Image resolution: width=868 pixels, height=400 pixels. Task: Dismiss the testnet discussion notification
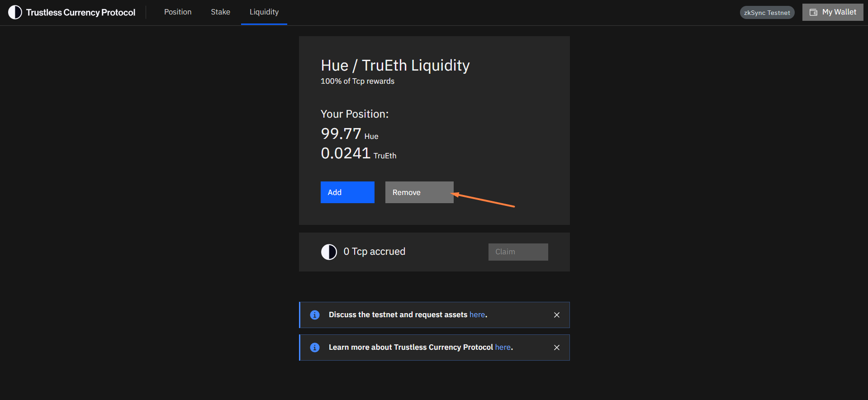tap(557, 315)
